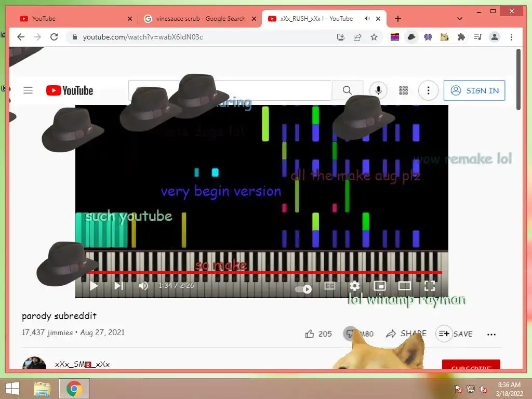Close the vinesauce scrub Google Search tab
Image resolution: width=532 pixels, height=399 pixels.
point(254,19)
